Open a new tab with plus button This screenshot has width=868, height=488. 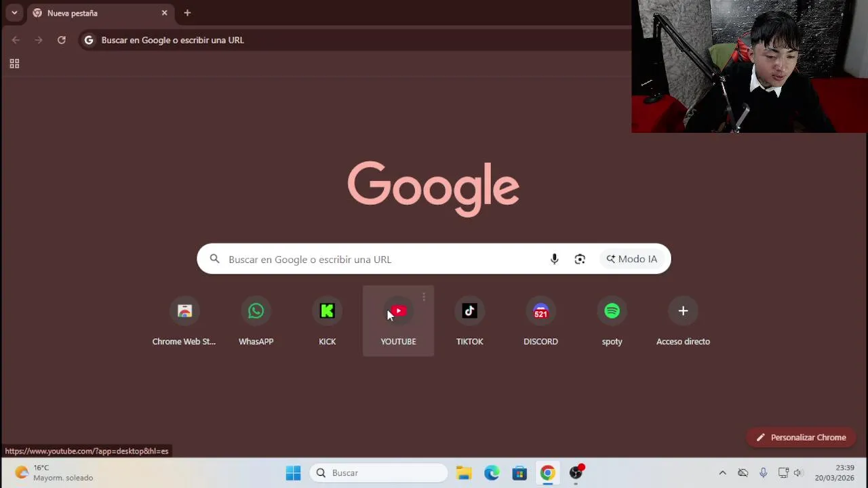tap(187, 13)
